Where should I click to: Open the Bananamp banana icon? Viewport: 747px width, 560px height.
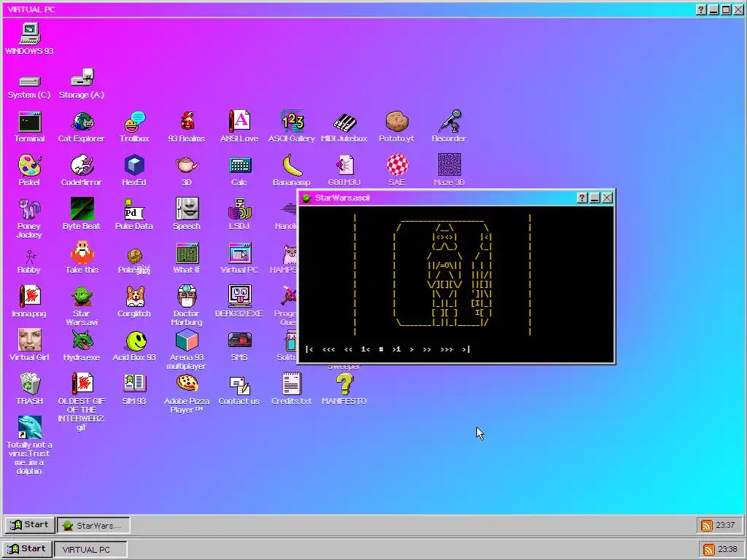[x=292, y=166]
